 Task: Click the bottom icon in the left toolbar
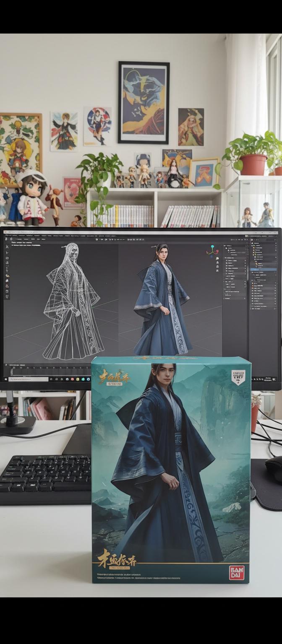7,296
